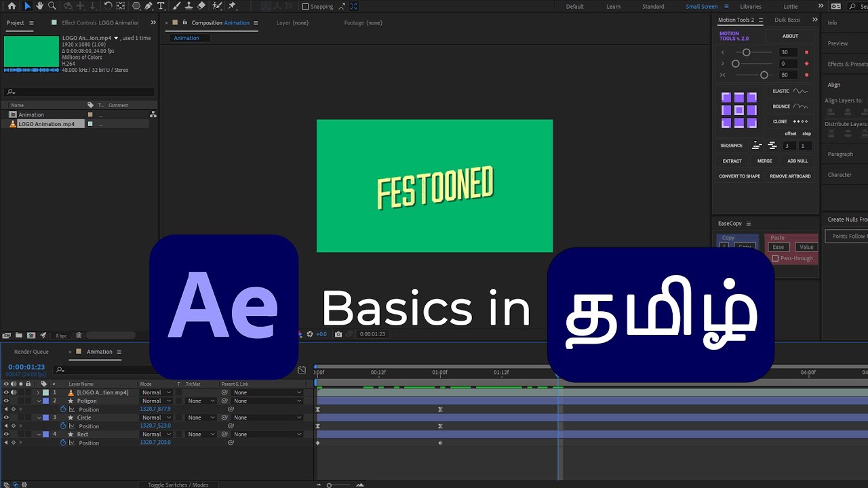Select the Rotation tool
The width and height of the screenshot is (868, 488).
click(x=108, y=6)
